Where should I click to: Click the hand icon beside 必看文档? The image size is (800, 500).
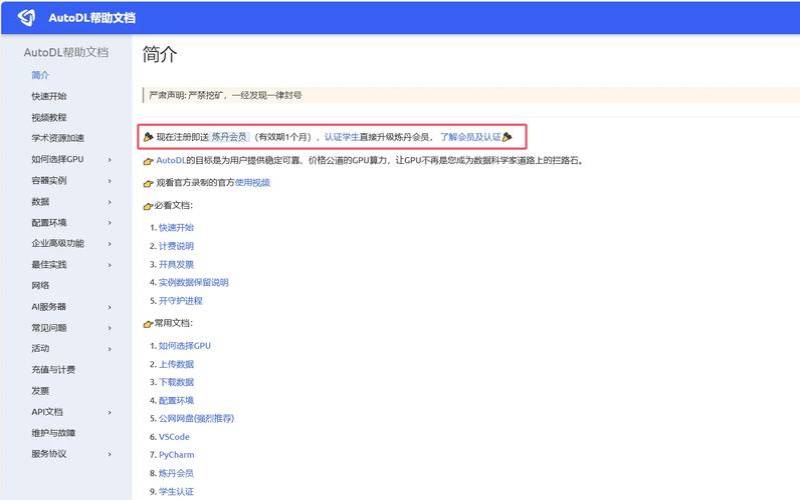148,206
